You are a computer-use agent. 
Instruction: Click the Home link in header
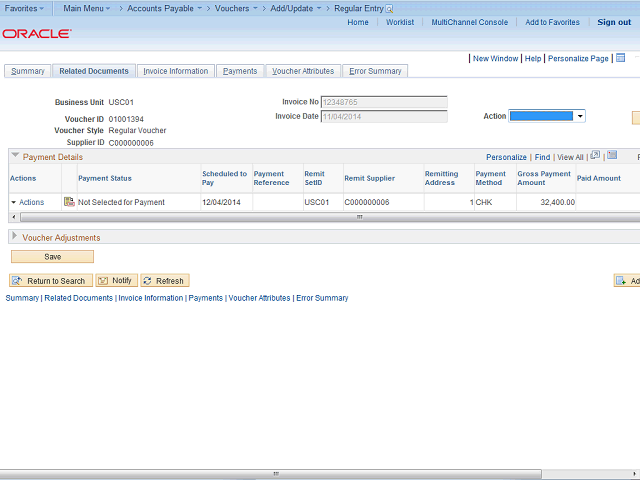358,22
